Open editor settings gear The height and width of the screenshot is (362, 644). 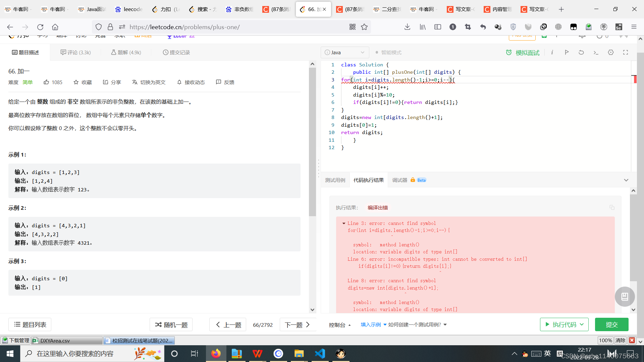pyautogui.click(x=611, y=52)
